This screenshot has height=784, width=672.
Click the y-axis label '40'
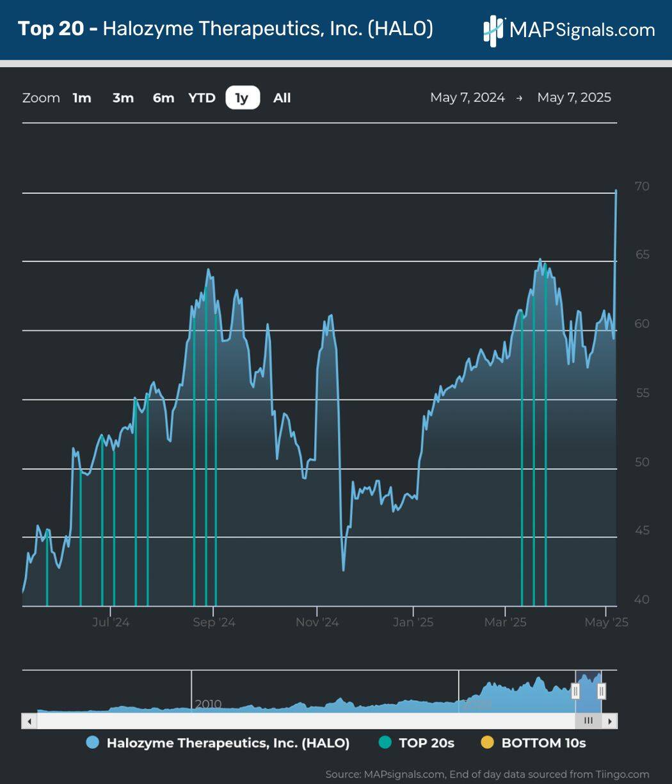point(641,600)
